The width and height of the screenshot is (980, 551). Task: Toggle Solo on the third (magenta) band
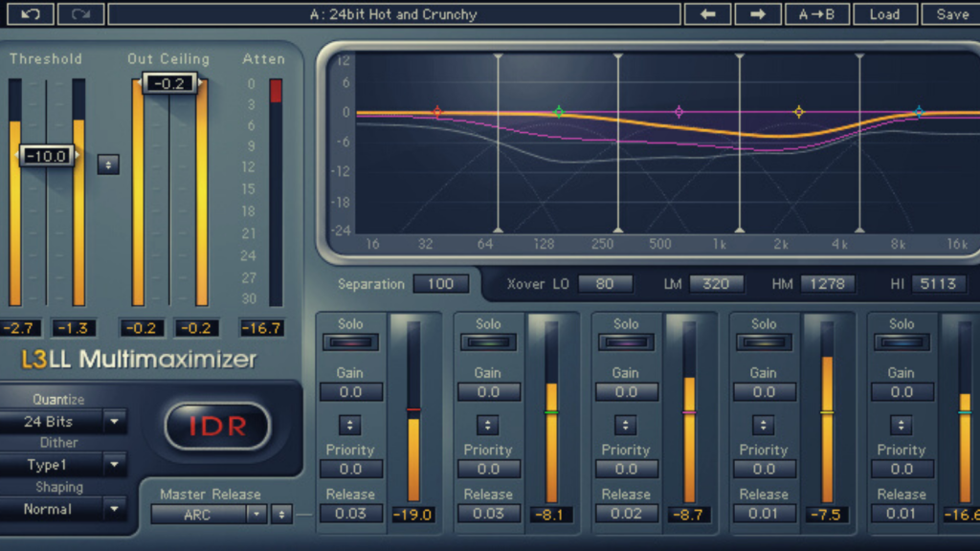click(626, 342)
